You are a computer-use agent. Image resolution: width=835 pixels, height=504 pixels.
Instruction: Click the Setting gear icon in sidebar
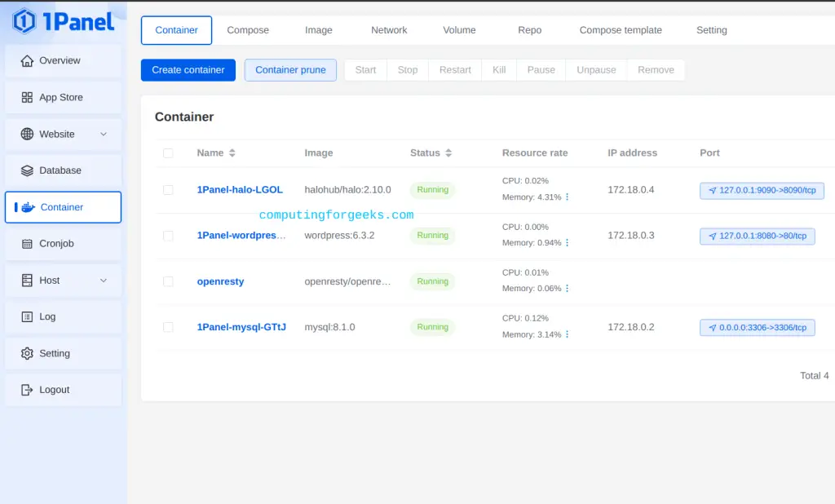(27, 353)
